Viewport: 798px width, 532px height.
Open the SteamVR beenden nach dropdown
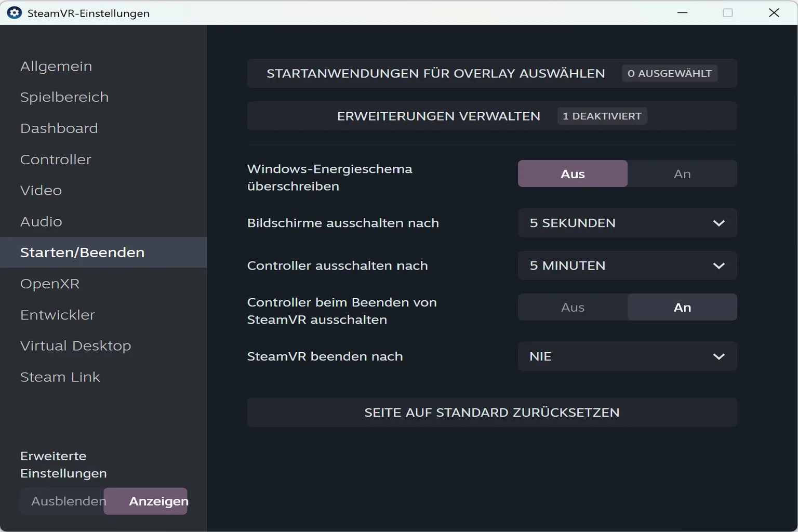pos(628,356)
